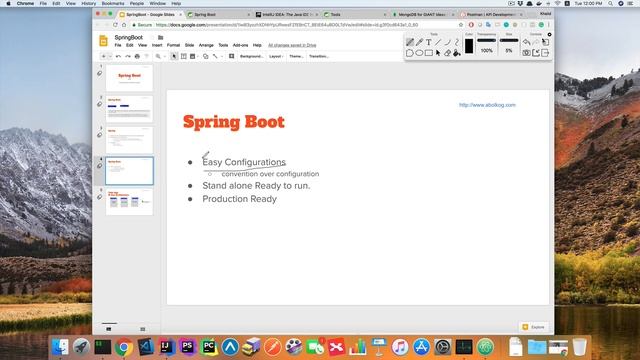Screen dimensions: 640x360
Task: Click the Explore button at bottom right
Action: coord(534,327)
